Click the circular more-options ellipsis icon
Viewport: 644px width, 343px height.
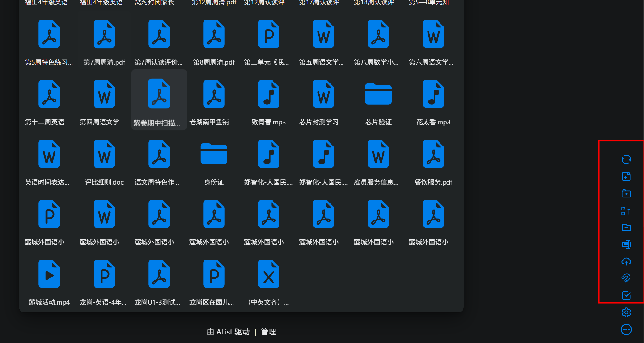(x=626, y=329)
